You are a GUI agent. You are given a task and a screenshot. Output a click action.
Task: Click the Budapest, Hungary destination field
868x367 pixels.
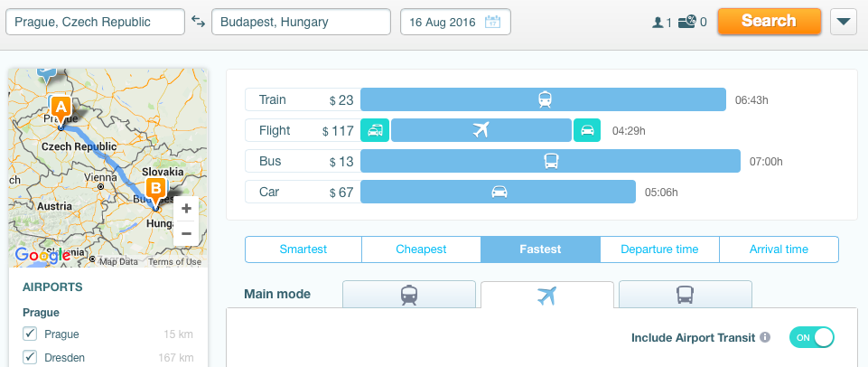click(x=301, y=23)
